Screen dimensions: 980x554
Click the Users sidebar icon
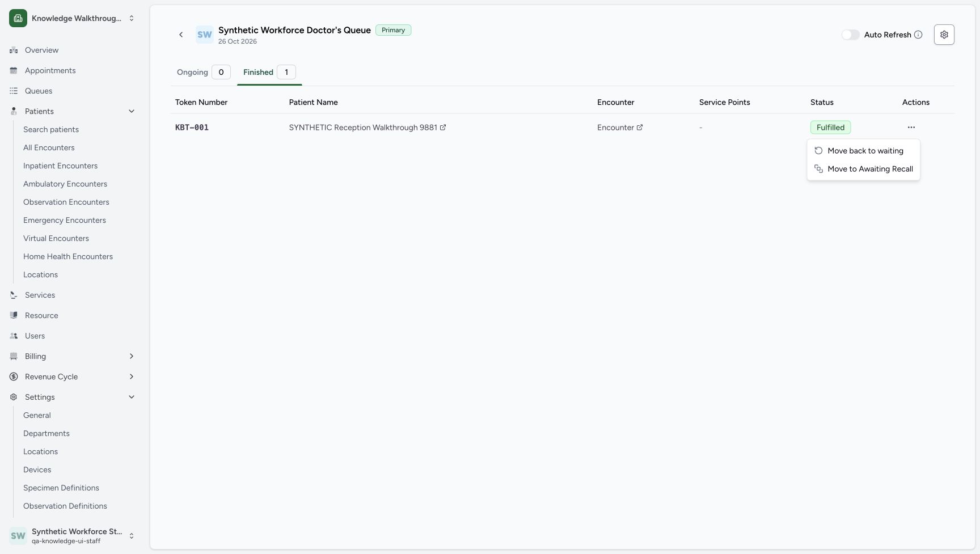tap(14, 336)
